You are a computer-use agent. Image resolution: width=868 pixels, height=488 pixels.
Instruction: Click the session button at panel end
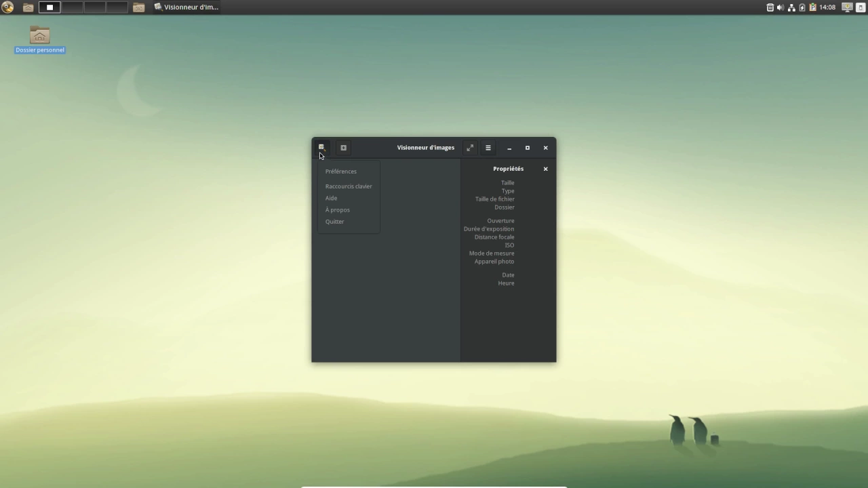(x=861, y=7)
